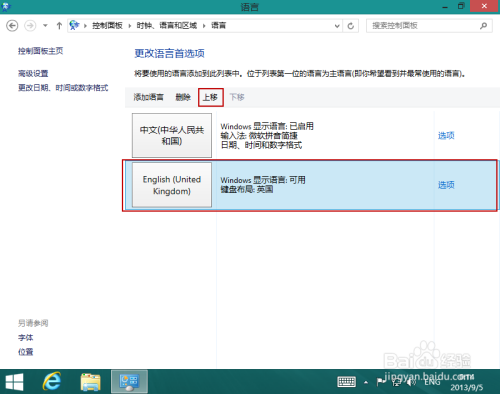Open the Windows Start button

tap(15, 382)
